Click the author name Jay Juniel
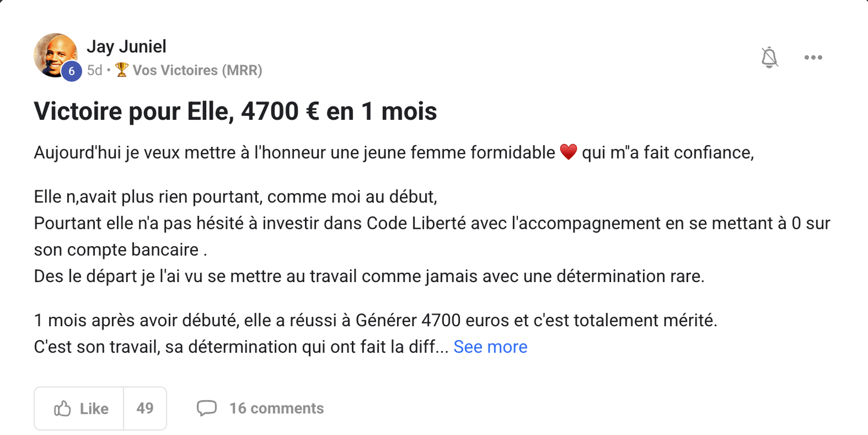The width and height of the screenshot is (868, 435). (x=127, y=46)
